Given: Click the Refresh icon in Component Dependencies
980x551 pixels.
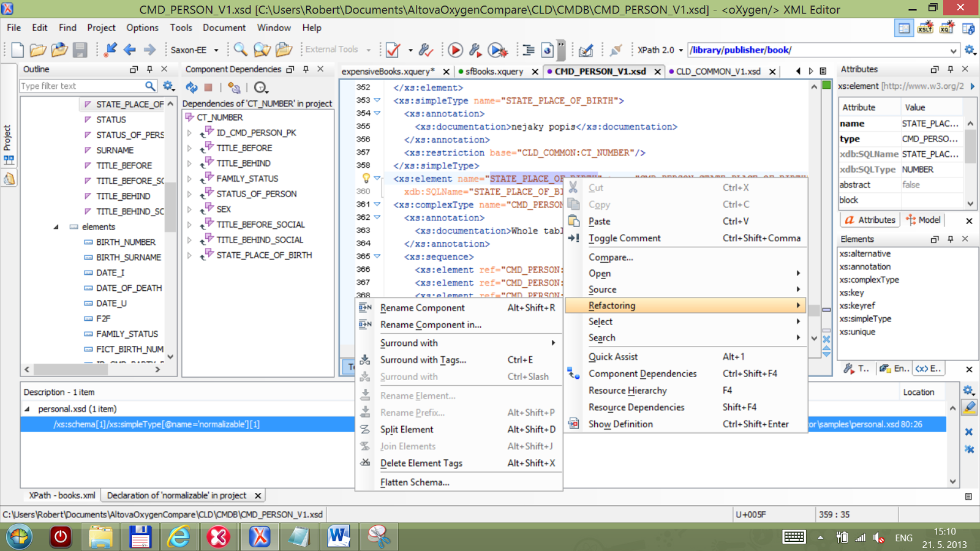Looking at the screenshot, I should (192, 87).
